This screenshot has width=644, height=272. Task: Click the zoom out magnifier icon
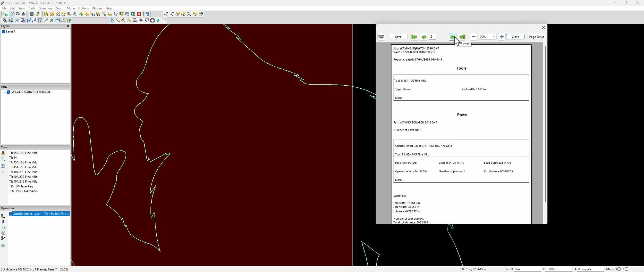click(x=172, y=14)
